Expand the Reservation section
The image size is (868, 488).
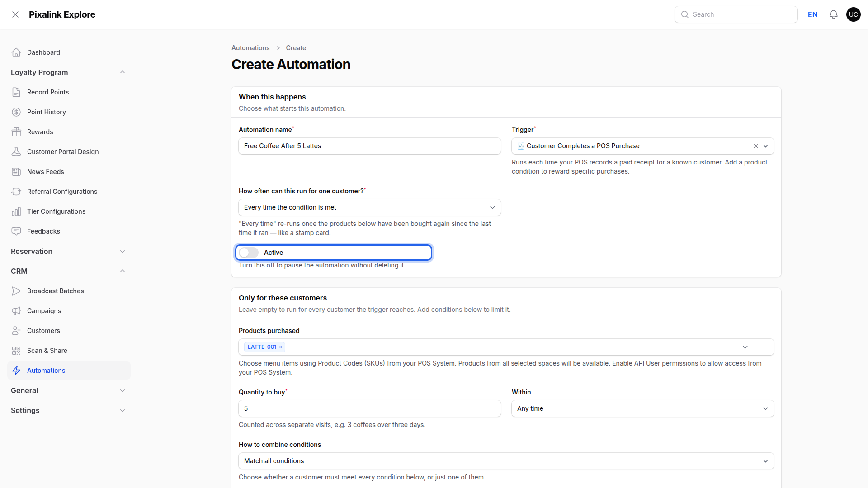pyautogui.click(x=123, y=251)
